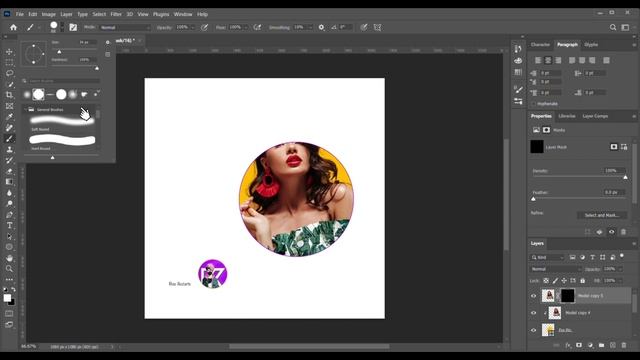Click the mask Feather value field
This screenshot has height=360, width=640.
pos(614,192)
